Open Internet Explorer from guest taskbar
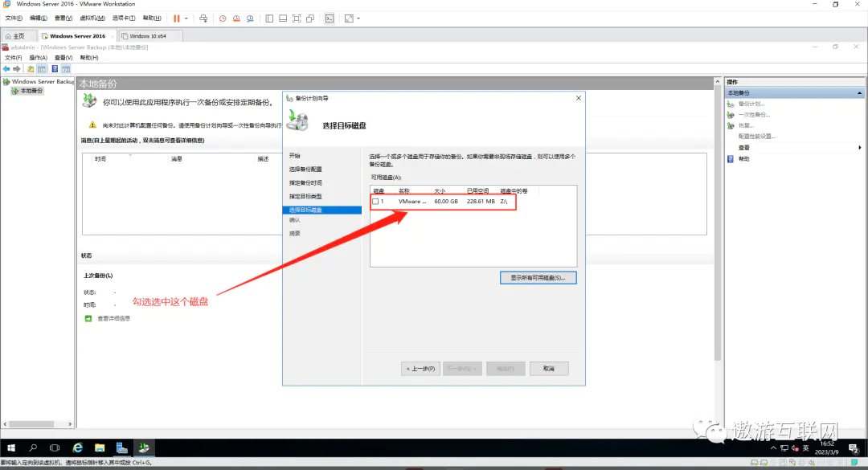Image resolution: width=868 pixels, height=470 pixels. pyautogui.click(x=77, y=448)
